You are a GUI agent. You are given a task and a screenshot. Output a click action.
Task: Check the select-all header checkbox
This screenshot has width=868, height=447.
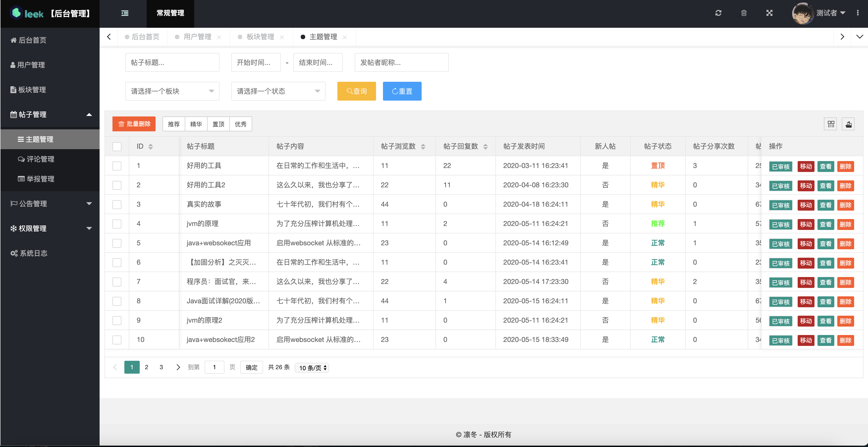pyautogui.click(x=117, y=147)
